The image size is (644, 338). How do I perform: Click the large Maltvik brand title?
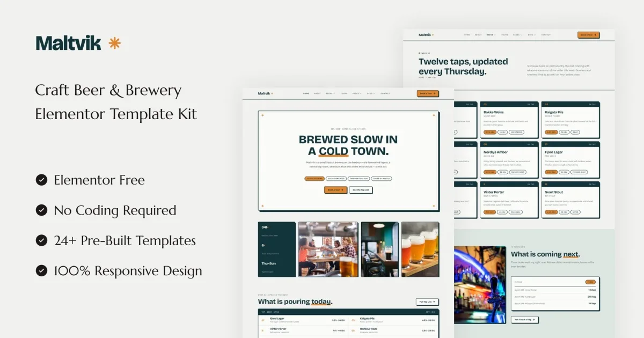tap(69, 43)
